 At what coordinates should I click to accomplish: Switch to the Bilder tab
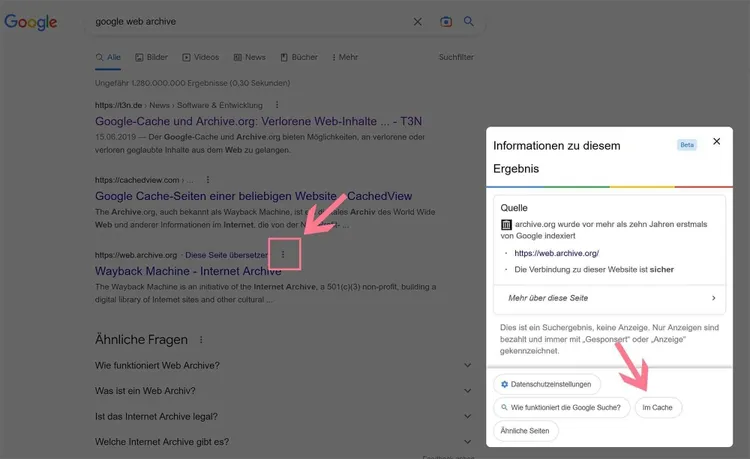151,57
